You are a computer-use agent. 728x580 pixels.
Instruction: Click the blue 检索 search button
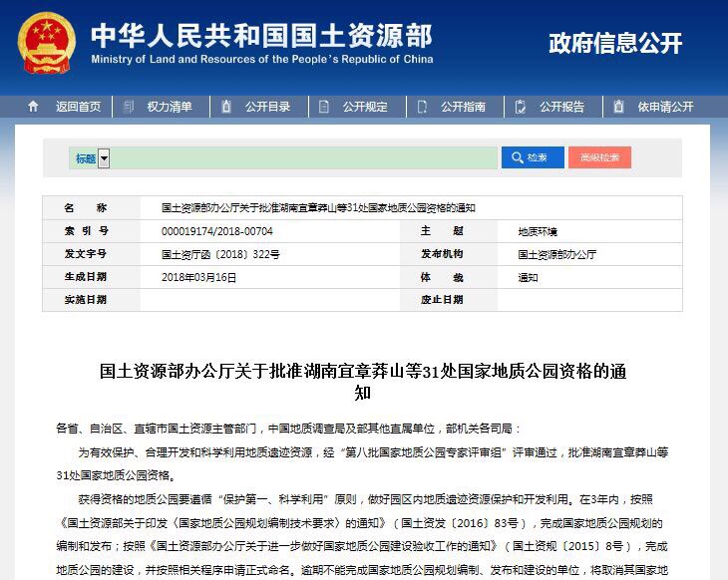point(533,157)
